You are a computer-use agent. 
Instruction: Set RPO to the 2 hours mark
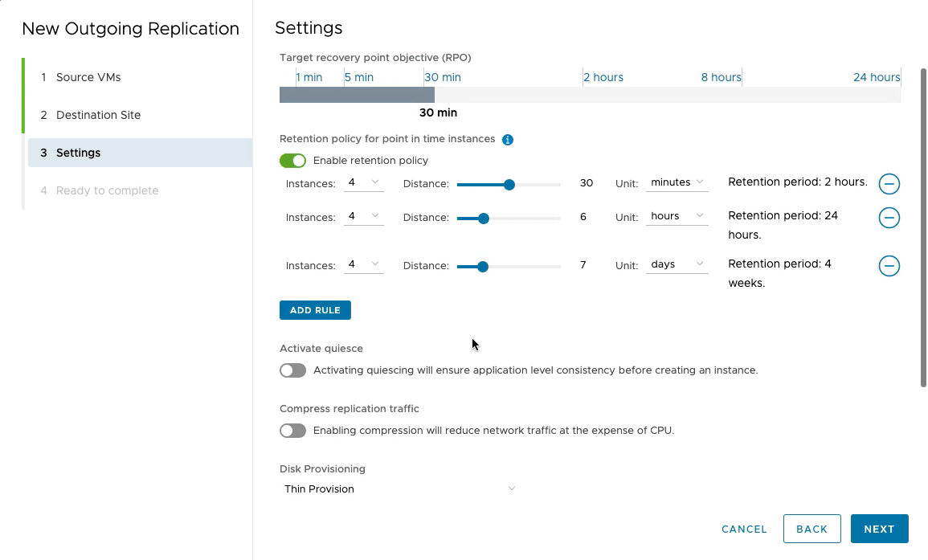(583, 95)
